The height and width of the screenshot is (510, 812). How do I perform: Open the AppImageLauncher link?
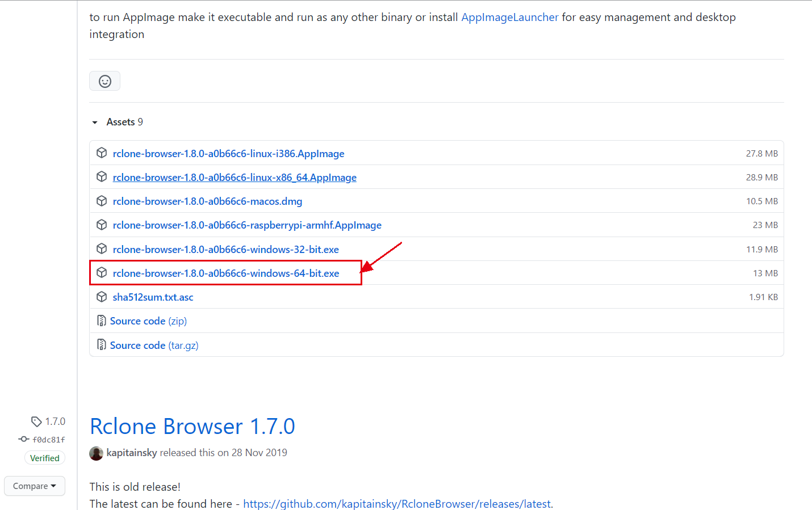[x=509, y=17]
